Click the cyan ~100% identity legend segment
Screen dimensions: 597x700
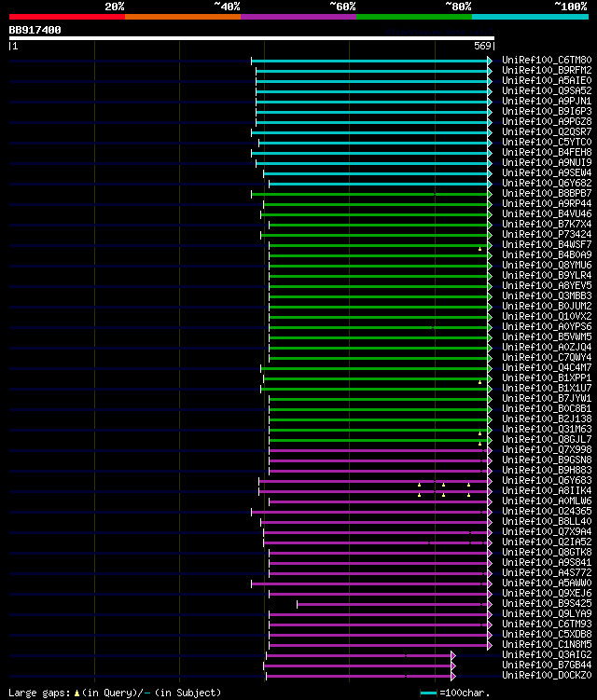click(530, 17)
